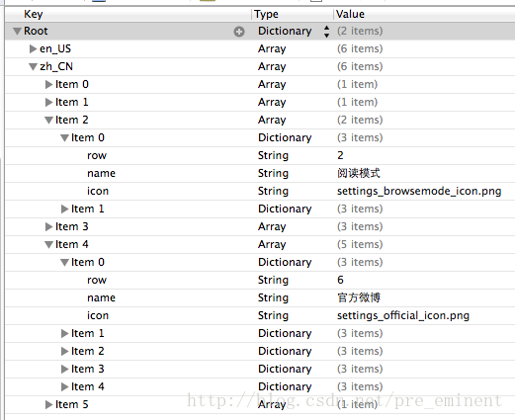Select the Item 5 key label

[72, 404]
